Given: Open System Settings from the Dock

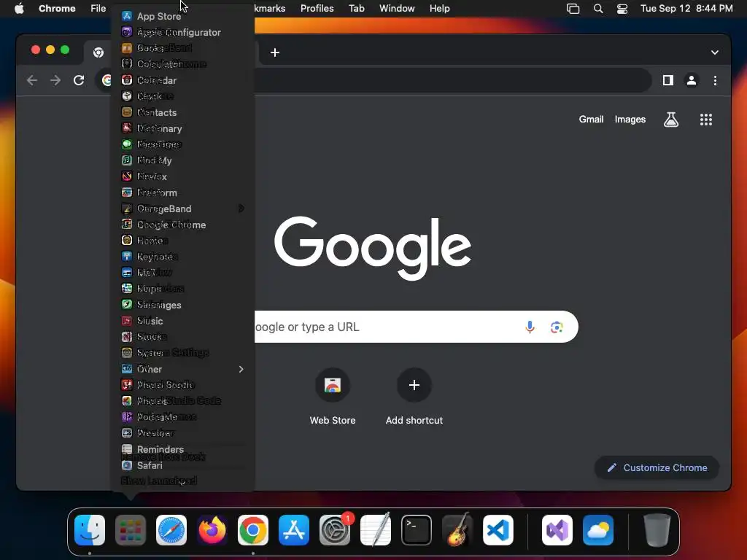Looking at the screenshot, I should tap(335, 530).
